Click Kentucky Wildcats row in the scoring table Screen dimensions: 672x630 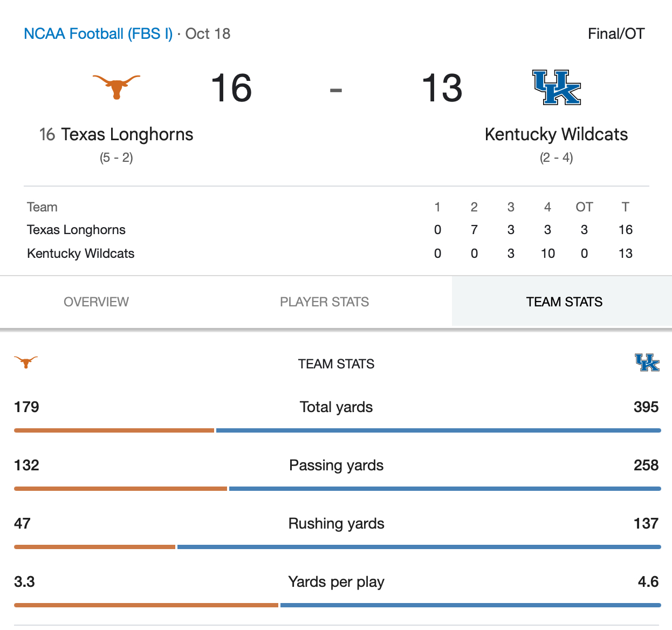pos(80,254)
